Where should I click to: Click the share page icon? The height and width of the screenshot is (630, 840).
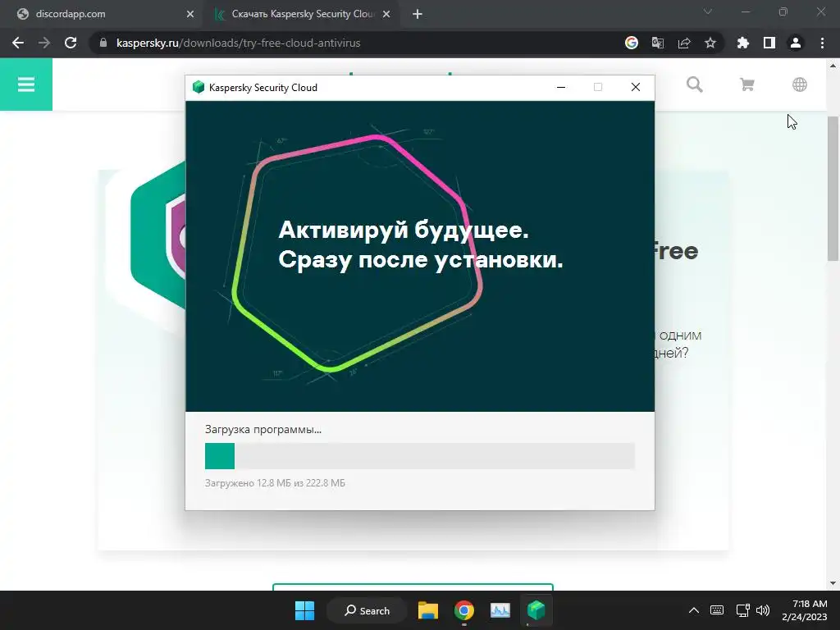[684, 43]
